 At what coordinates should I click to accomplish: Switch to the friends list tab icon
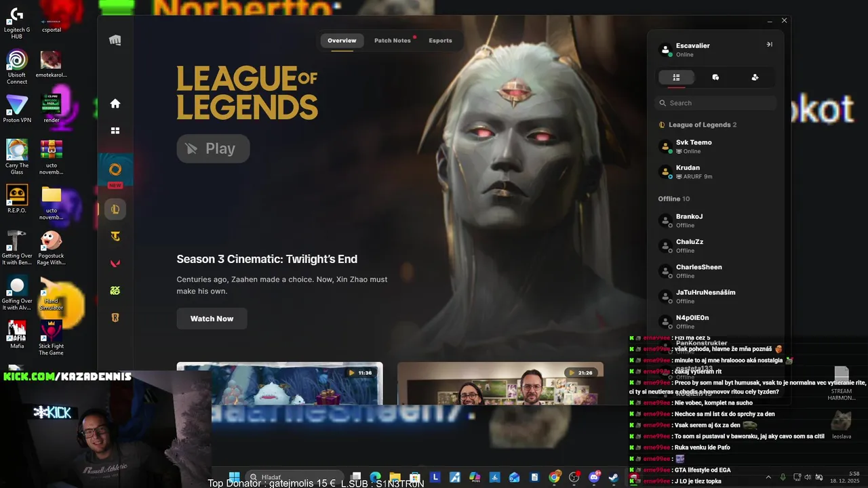(x=676, y=77)
